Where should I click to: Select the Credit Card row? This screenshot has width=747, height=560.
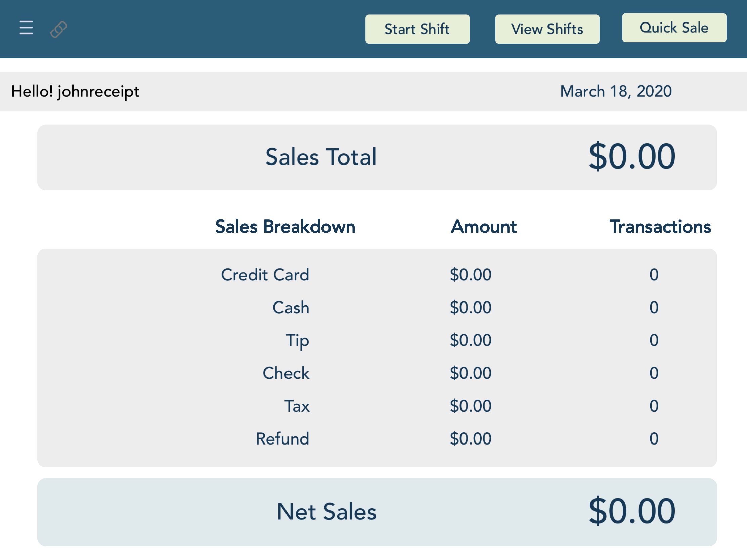[x=265, y=275]
